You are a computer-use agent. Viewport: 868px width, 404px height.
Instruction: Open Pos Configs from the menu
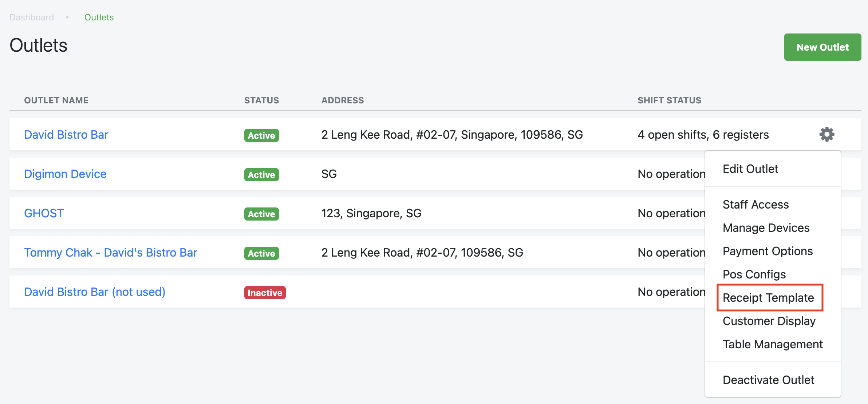click(754, 274)
